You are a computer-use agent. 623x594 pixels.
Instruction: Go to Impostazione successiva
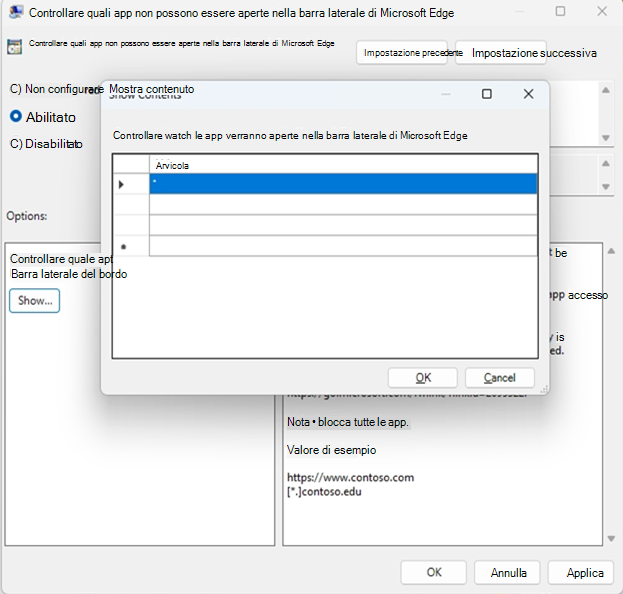click(534, 53)
